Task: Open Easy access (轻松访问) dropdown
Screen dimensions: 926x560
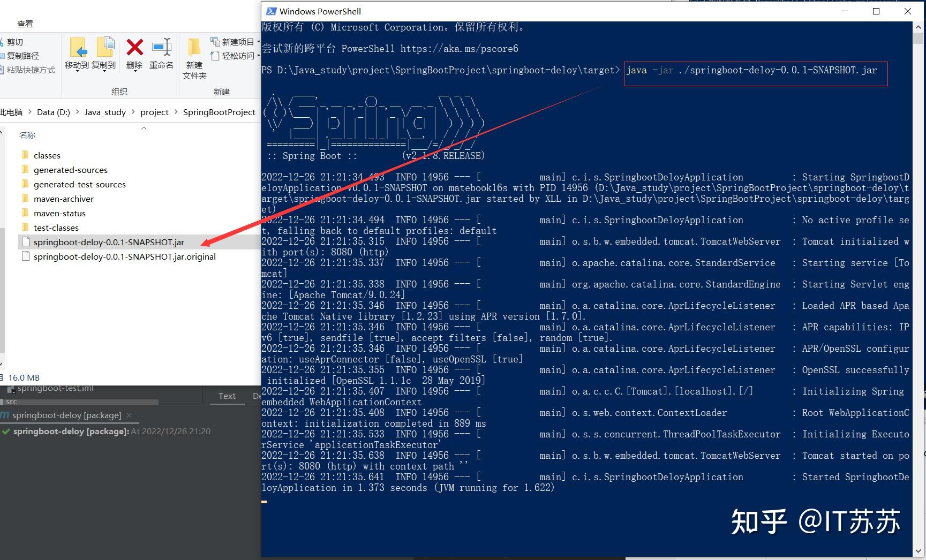Action: (x=235, y=56)
